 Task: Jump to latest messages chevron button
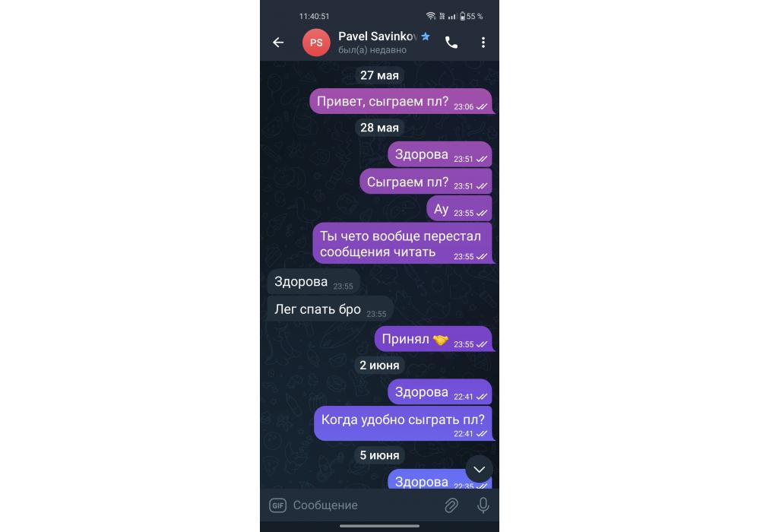(x=480, y=469)
